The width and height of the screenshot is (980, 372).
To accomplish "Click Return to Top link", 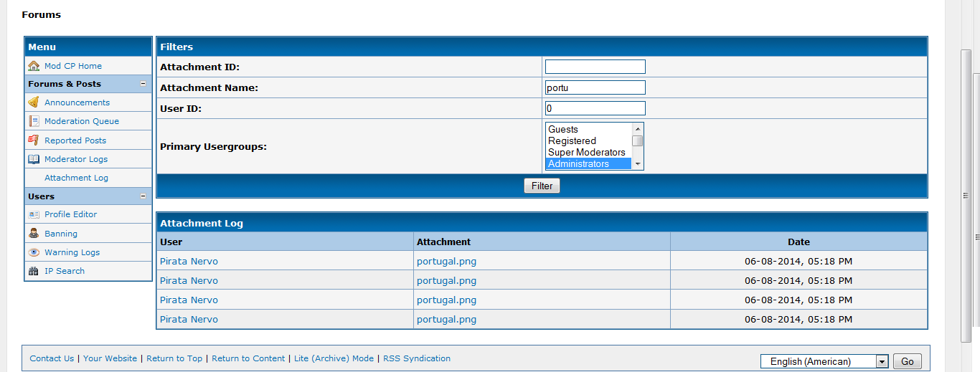I will (174, 358).
